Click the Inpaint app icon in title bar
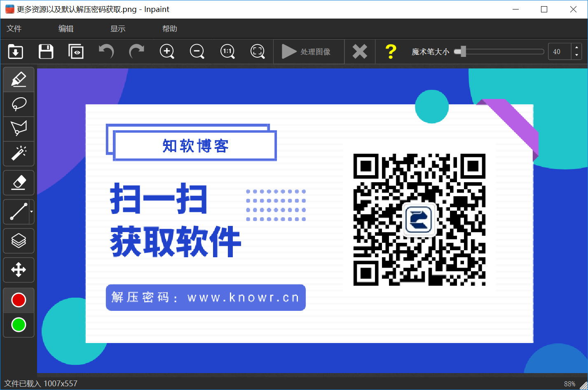The width and height of the screenshot is (588, 390). pyautogui.click(x=9, y=9)
